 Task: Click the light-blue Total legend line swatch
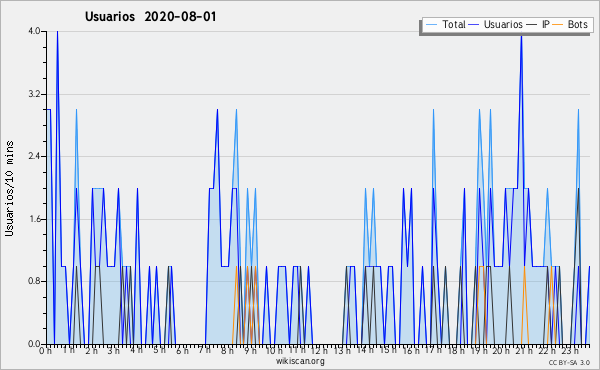pyautogui.click(x=431, y=25)
